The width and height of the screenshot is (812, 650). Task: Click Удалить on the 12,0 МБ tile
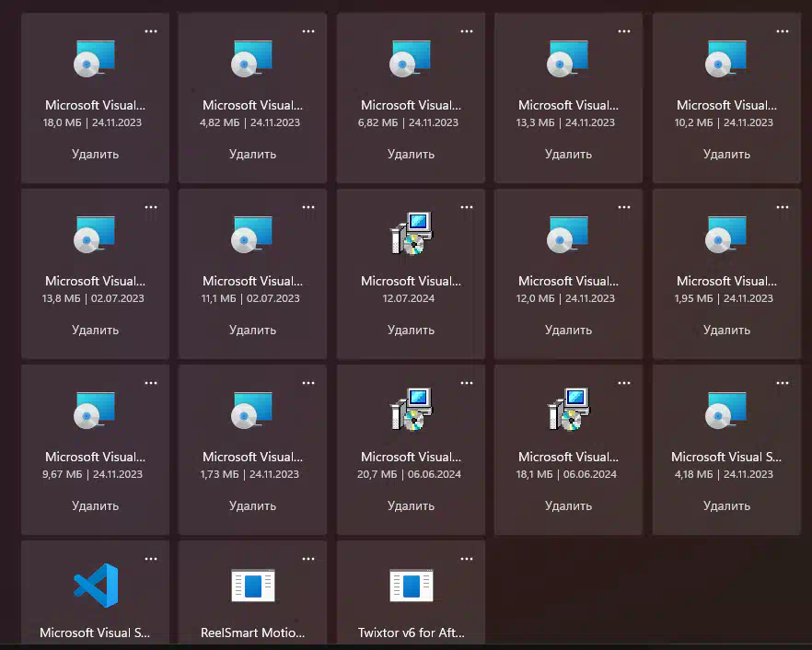point(569,331)
